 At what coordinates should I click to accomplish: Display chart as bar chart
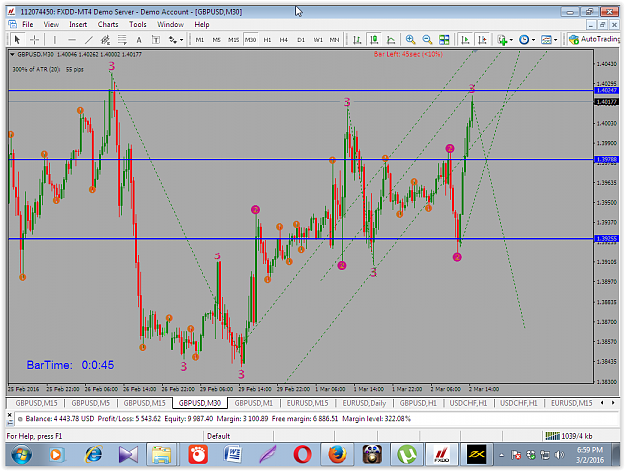tap(357, 39)
